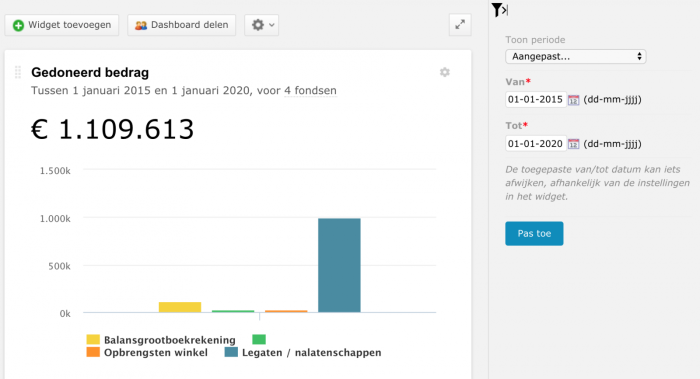
Task: Click the Balansgrootboekrekening legend label
Action: 170,340
